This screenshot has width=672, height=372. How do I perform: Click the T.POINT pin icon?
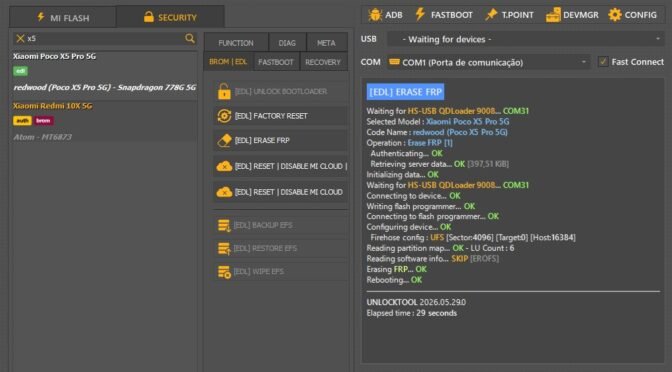click(491, 15)
